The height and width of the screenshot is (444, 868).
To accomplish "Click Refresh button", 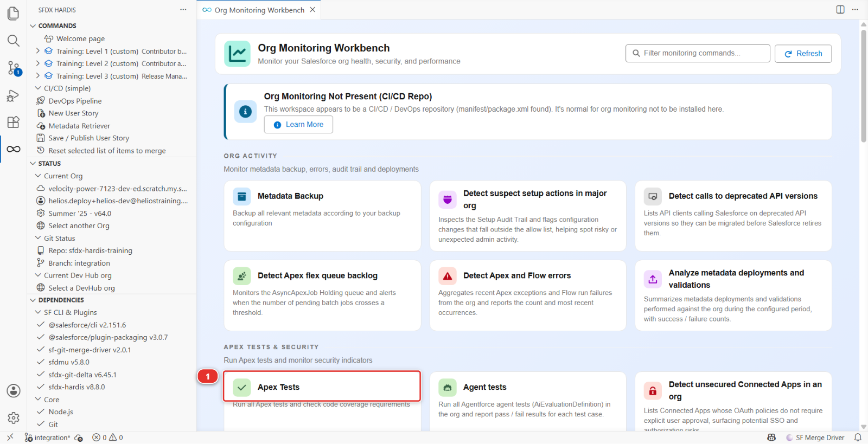I will (803, 53).
